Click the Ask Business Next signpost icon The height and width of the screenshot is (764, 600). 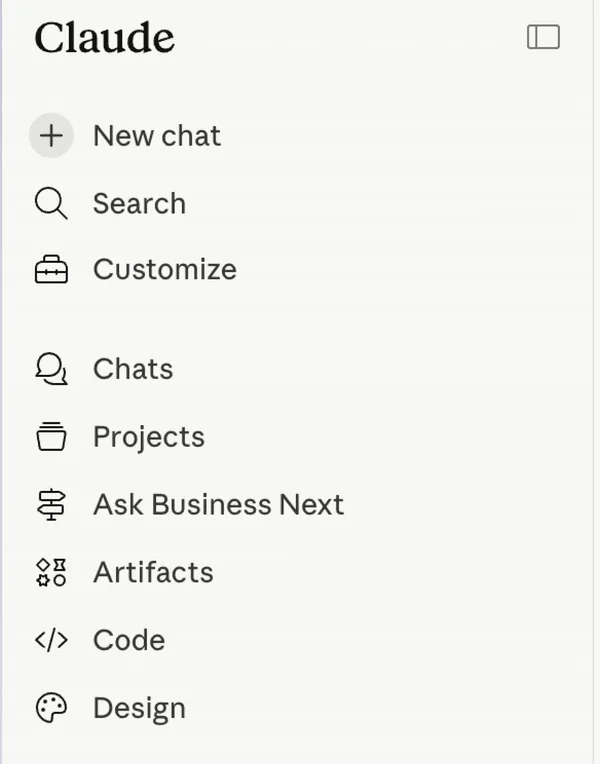click(51, 505)
